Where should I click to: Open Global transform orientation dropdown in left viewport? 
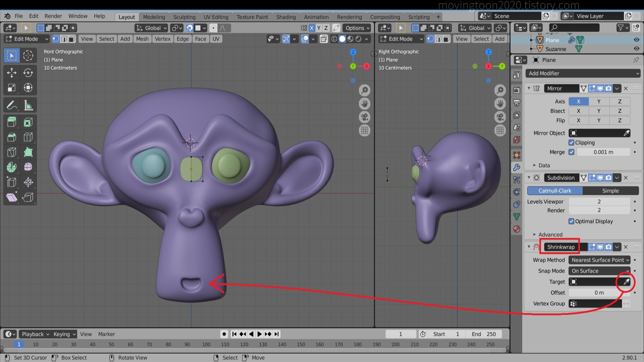(151, 28)
